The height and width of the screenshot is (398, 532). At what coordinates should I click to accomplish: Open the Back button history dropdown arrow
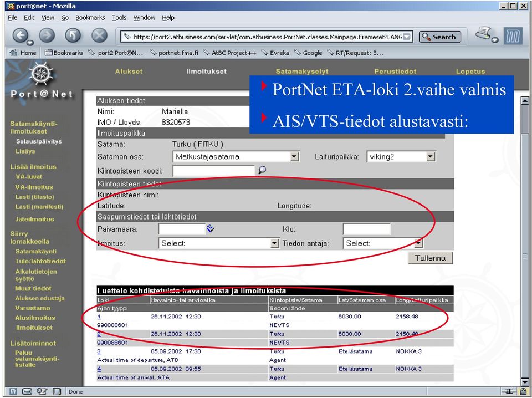pyautogui.click(x=30, y=43)
